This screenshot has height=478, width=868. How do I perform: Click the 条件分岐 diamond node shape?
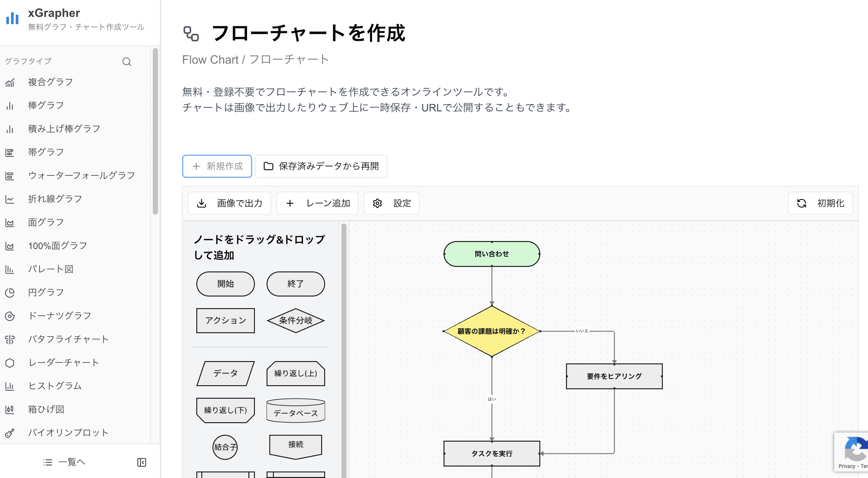tap(295, 321)
